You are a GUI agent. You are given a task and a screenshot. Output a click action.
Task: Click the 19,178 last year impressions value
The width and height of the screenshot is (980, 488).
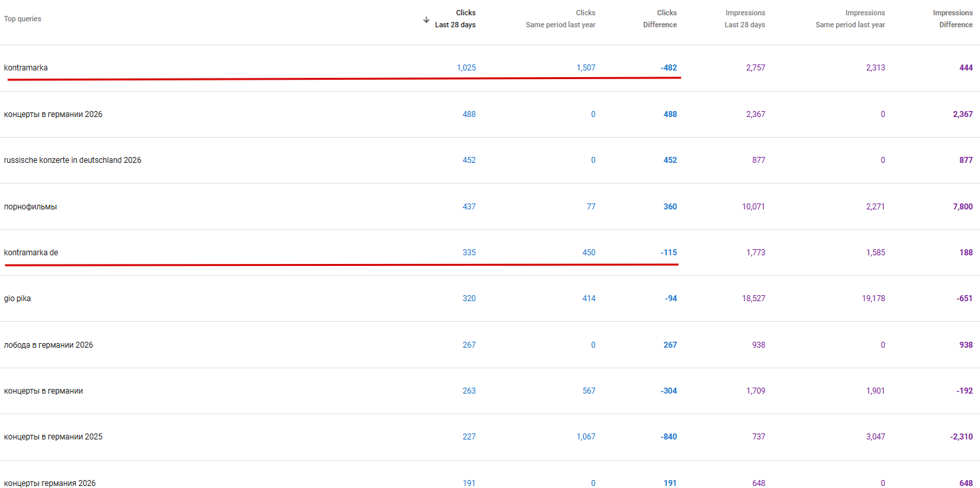(874, 299)
